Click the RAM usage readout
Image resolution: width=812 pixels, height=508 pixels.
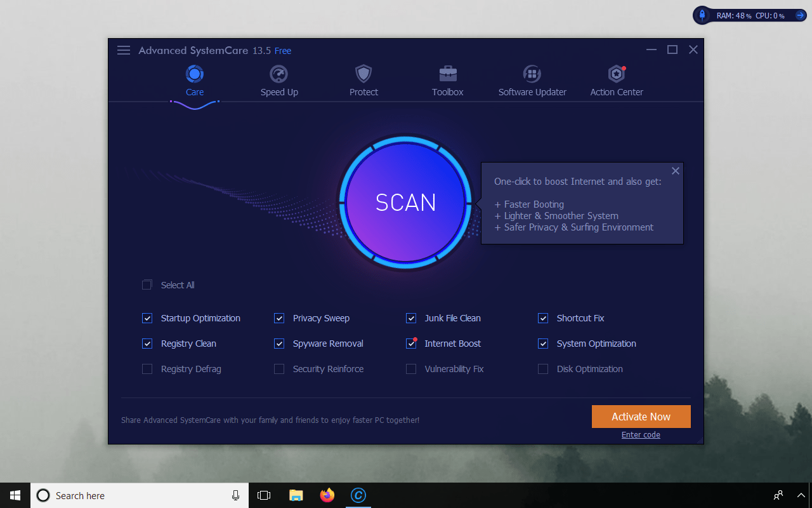[x=734, y=15]
